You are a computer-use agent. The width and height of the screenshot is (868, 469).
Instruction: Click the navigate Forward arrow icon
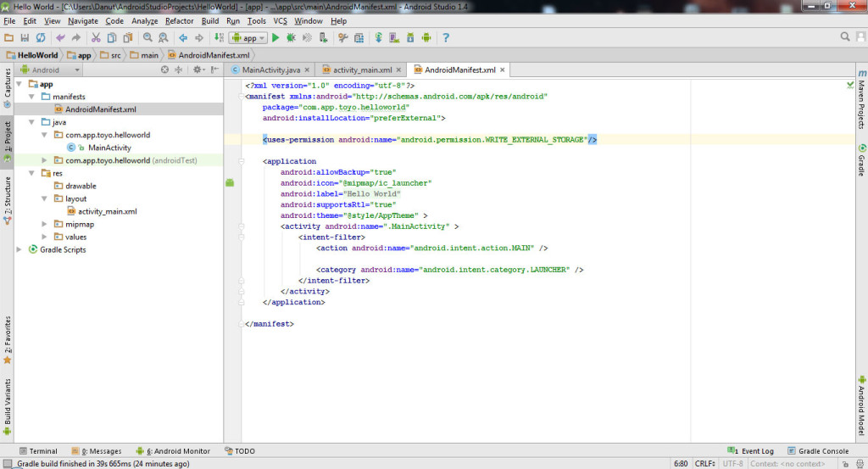tap(198, 37)
